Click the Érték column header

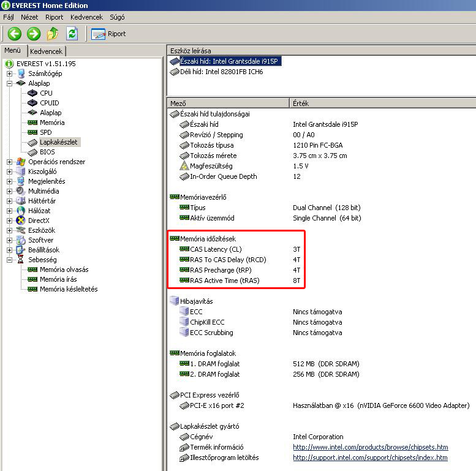383,104
